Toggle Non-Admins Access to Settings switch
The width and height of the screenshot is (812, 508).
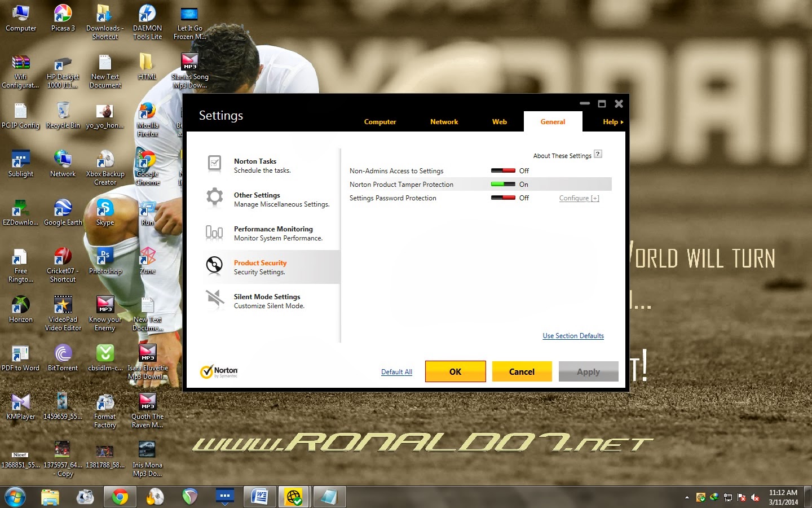[x=503, y=170]
